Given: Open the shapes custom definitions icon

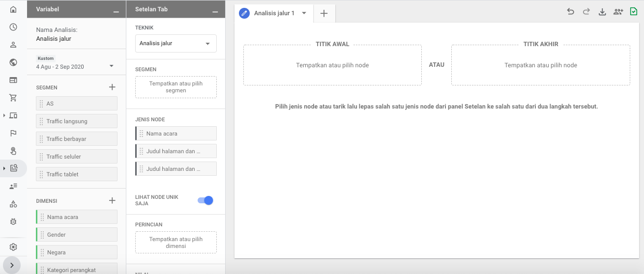Looking at the screenshot, I should pos(13,204).
